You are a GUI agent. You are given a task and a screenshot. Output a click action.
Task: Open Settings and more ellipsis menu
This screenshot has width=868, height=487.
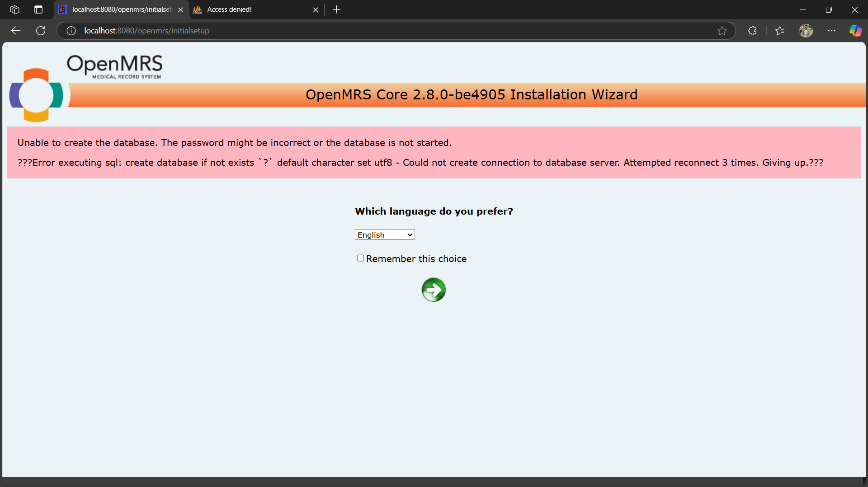tap(832, 31)
